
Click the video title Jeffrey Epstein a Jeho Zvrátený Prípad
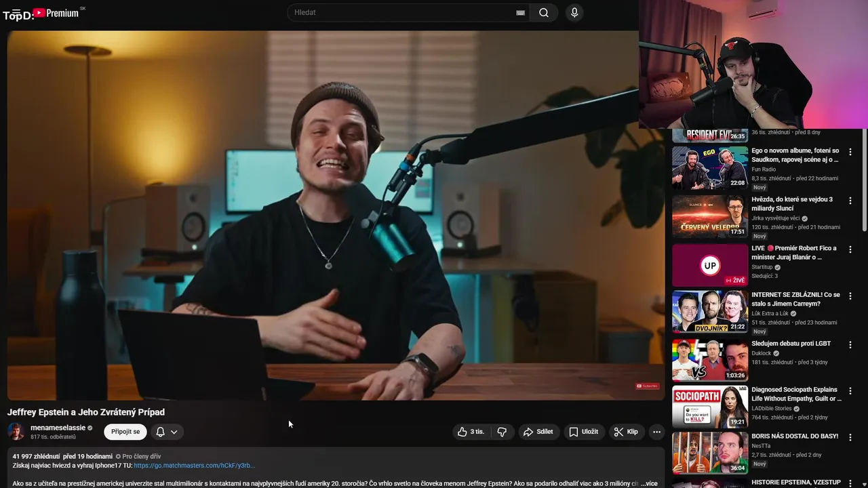[x=86, y=412]
